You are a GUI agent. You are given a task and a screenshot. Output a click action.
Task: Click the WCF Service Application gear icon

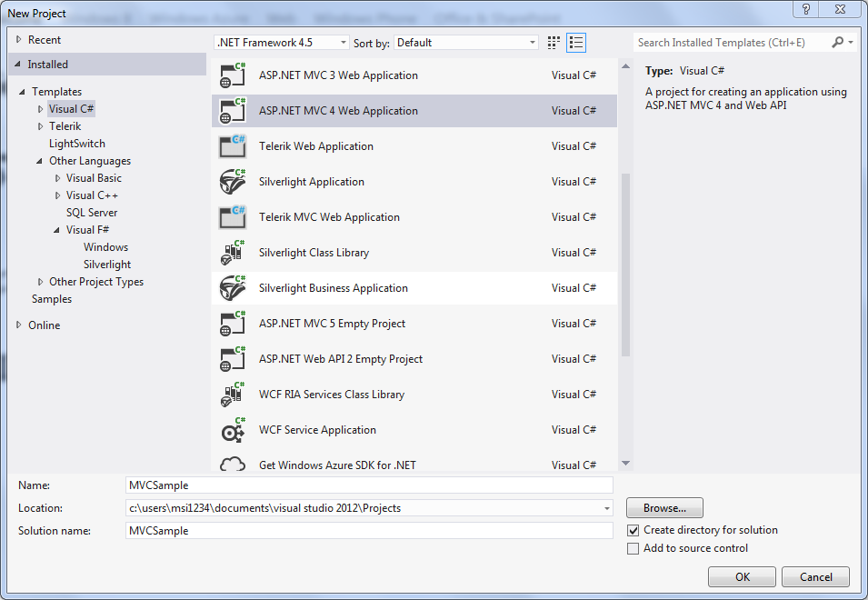coord(233,430)
